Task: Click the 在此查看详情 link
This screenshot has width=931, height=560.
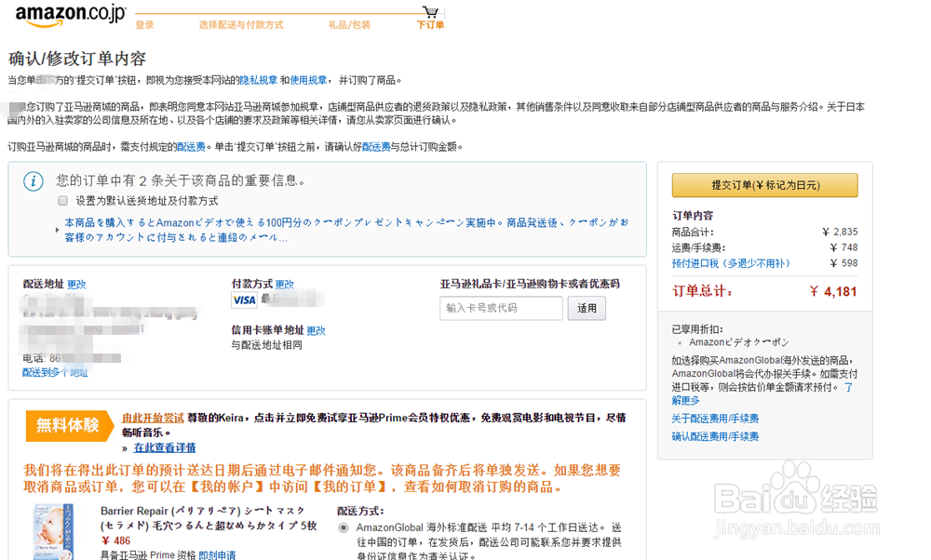Action: click(165, 447)
